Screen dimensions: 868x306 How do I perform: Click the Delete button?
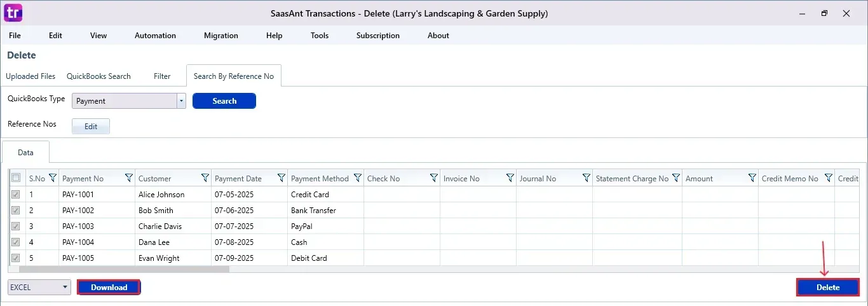(x=828, y=287)
